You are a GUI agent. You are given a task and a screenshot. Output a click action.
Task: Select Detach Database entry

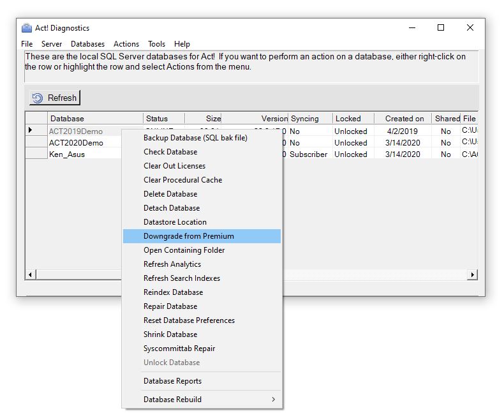(202, 208)
